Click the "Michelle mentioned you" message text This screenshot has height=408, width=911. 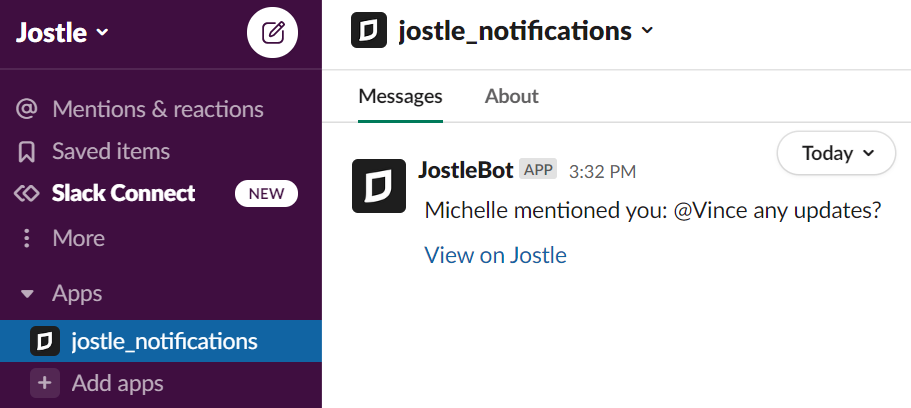coord(654,210)
